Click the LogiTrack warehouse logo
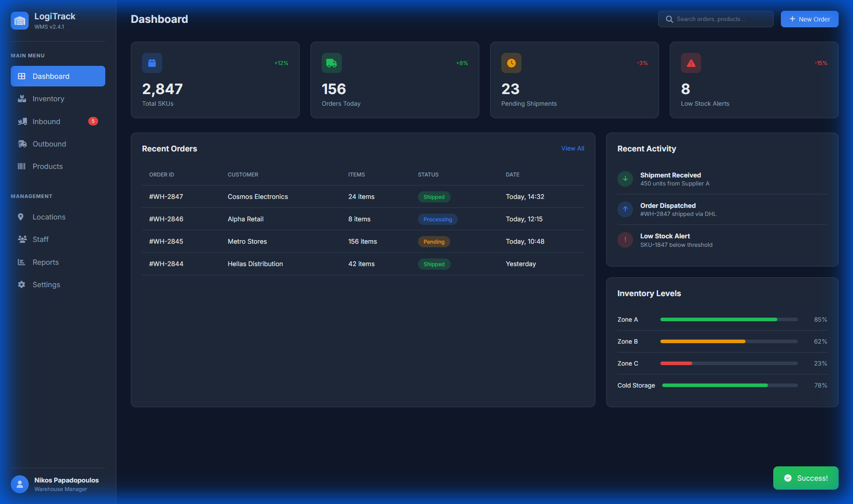Viewport: 853px width, 504px height. 20,20
